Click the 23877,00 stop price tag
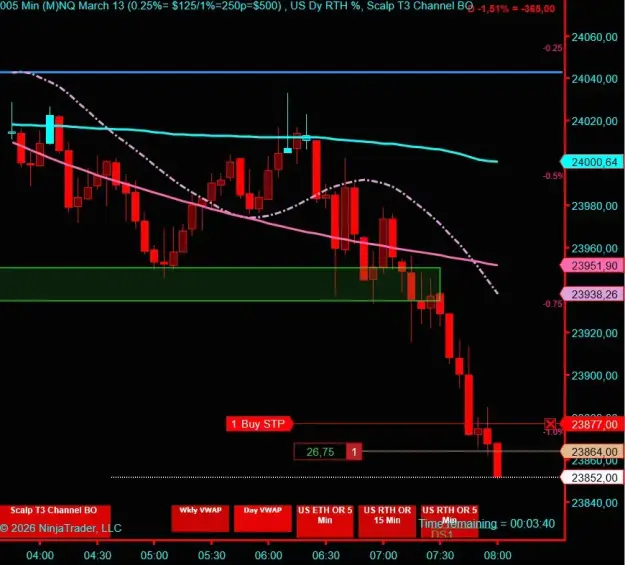The width and height of the screenshot is (625, 565). (x=592, y=424)
